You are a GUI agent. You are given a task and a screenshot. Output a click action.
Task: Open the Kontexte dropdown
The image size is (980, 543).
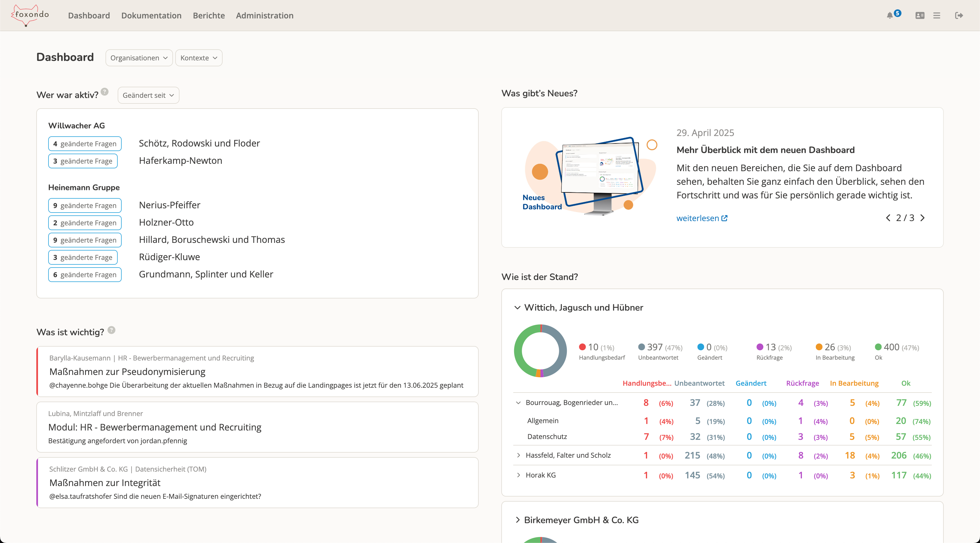coord(198,58)
